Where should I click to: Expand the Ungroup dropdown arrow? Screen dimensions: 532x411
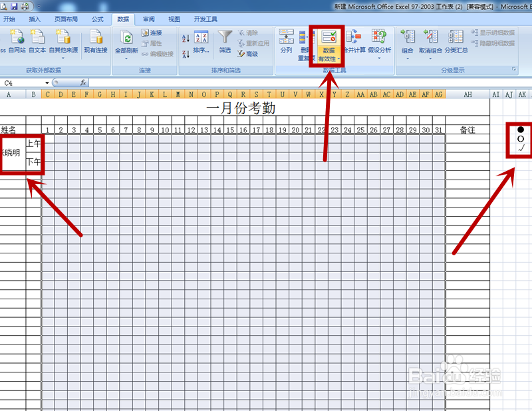coord(430,59)
